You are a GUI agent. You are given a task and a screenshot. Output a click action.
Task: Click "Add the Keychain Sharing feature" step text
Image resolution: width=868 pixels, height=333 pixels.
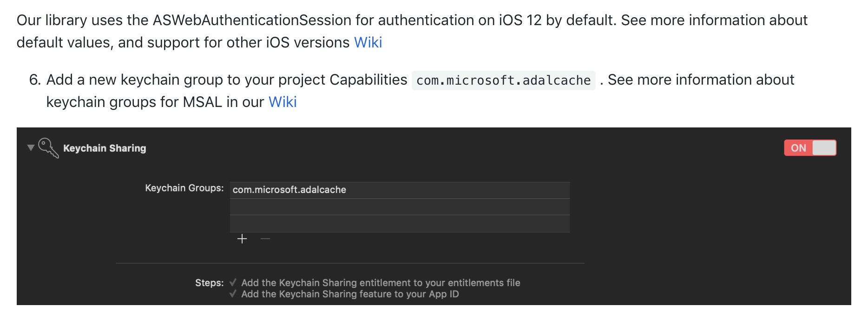pyautogui.click(x=350, y=294)
